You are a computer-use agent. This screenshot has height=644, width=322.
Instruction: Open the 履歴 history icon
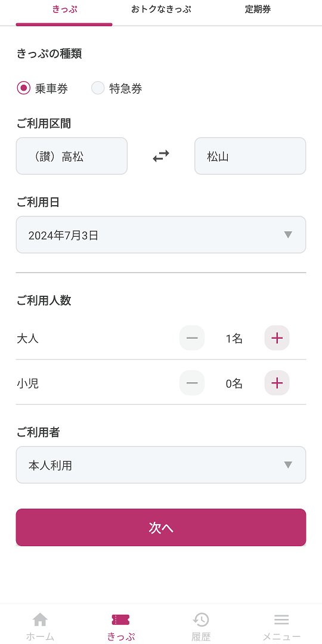click(x=202, y=620)
